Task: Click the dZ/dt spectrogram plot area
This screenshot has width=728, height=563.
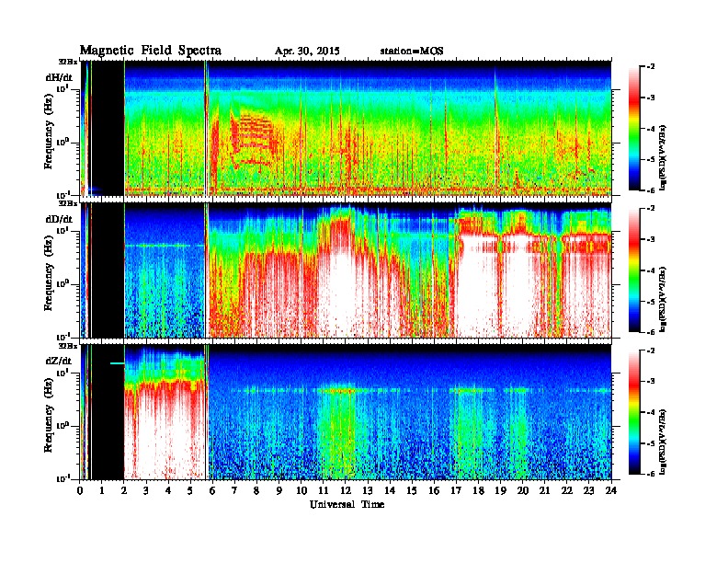Action: pos(346,412)
